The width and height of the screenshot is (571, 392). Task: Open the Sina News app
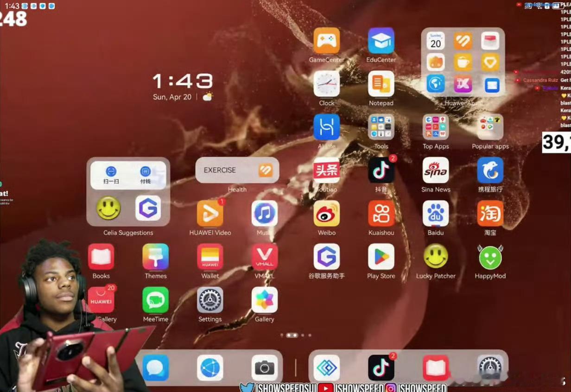tap(436, 170)
